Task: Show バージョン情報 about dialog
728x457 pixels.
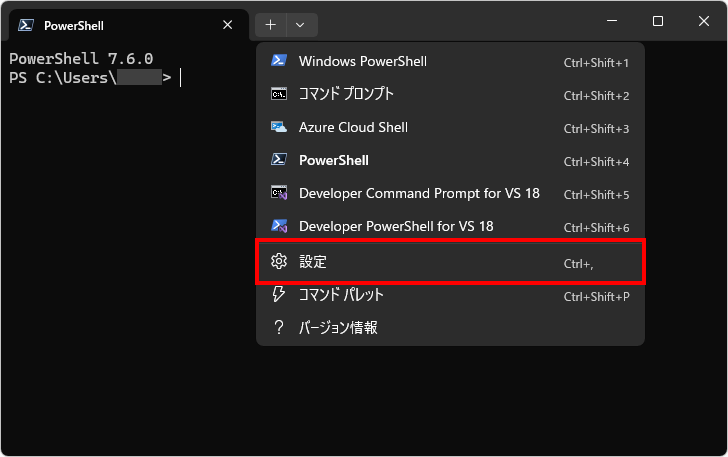Action: coord(450,327)
